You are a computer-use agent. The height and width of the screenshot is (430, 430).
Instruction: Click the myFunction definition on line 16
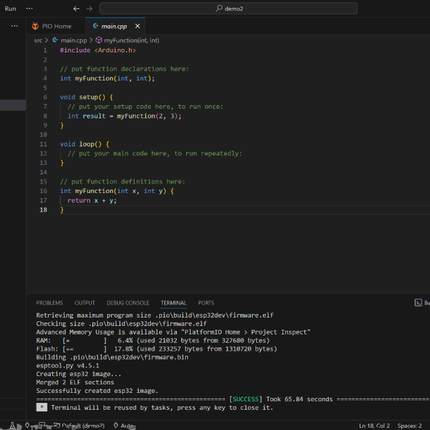click(117, 191)
